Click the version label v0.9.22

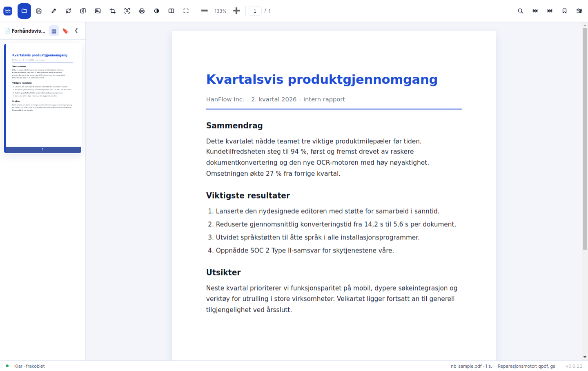click(x=574, y=366)
